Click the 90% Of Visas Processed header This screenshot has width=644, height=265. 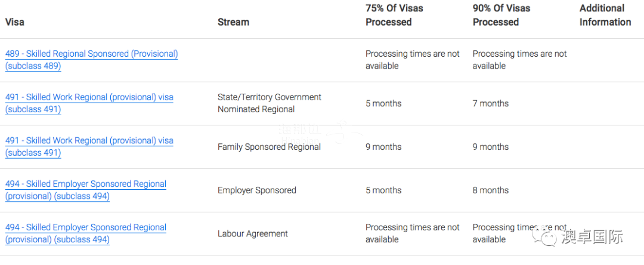tap(501, 15)
